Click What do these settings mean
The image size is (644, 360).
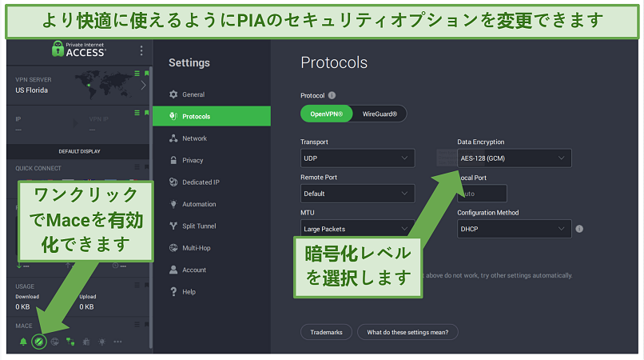tap(407, 332)
